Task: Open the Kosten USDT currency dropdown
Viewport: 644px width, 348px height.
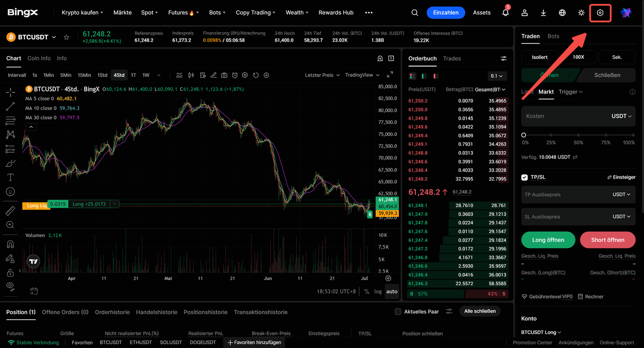Action: pyautogui.click(x=621, y=116)
